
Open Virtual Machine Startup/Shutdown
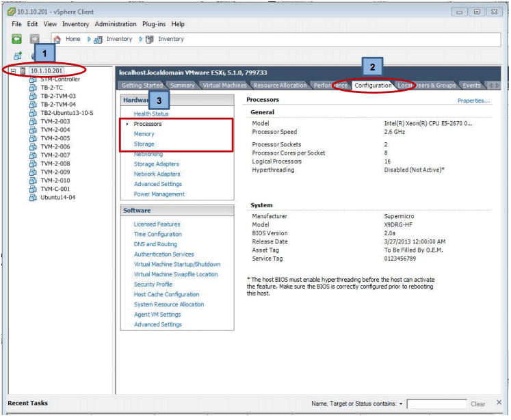(x=177, y=264)
